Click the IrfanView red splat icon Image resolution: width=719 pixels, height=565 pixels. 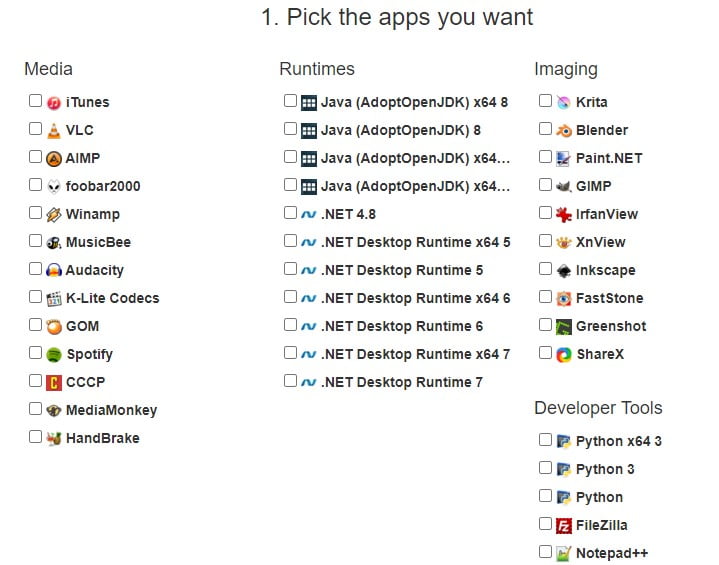564,215
